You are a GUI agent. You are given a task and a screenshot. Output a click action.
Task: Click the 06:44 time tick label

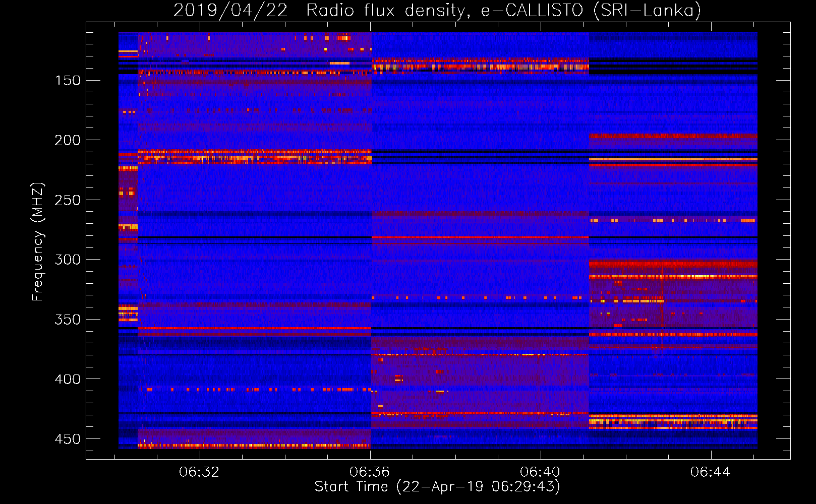point(711,472)
